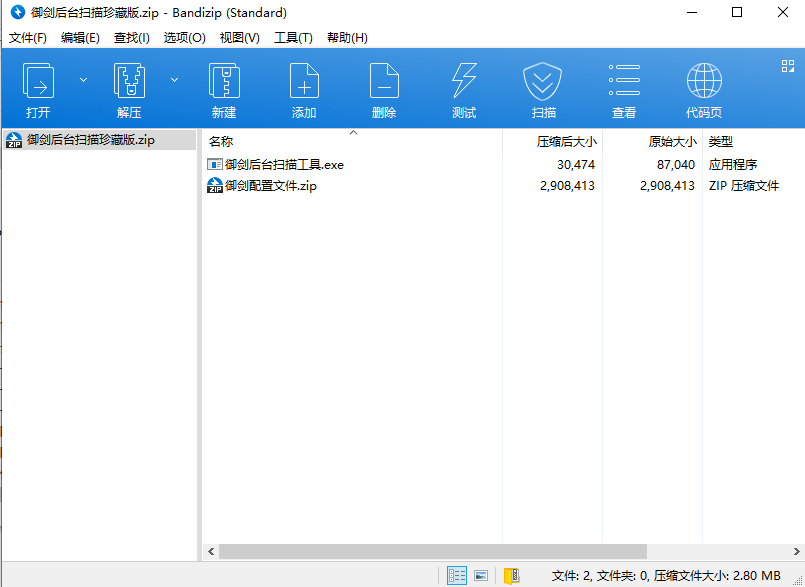Open the 选项(O) menu
The image size is (805, 587).
click(184, 37)
